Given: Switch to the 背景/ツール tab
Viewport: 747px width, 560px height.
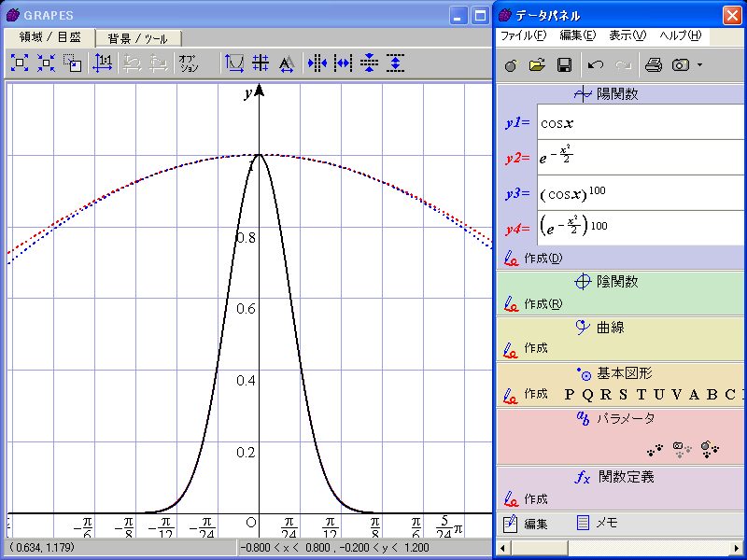Looking at the screenshot, I should coord(137,38).
